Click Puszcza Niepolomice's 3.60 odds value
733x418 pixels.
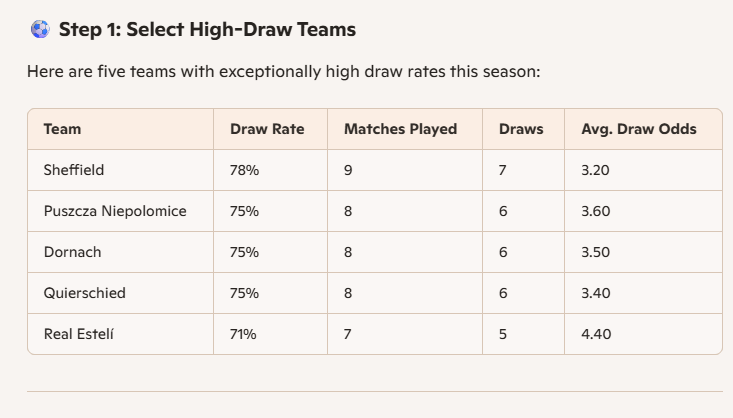(596, 211)
